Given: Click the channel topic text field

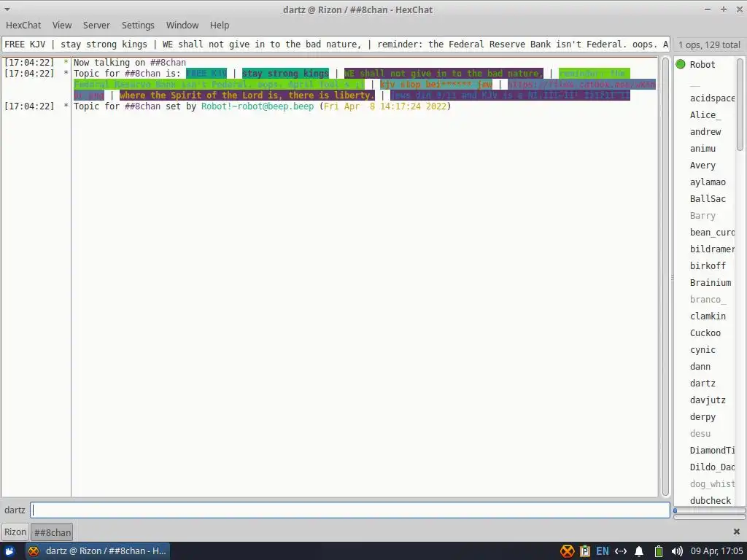Looking at the screenshot, I should (336, 44).
